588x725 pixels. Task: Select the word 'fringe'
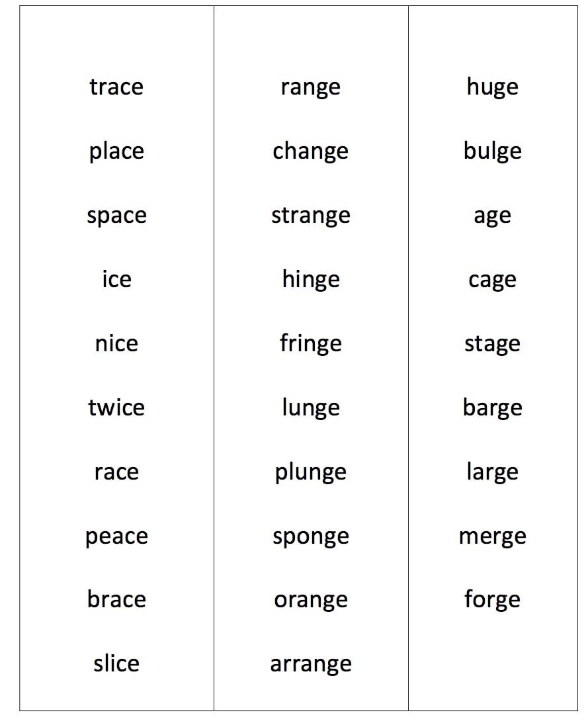tap(310, 344)
